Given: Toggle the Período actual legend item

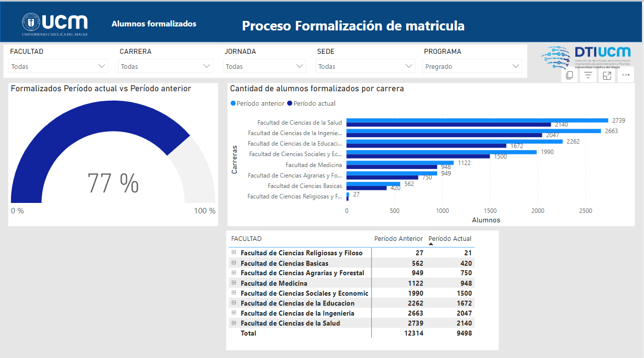Looking at the screenshot, I should click(312, 104).
